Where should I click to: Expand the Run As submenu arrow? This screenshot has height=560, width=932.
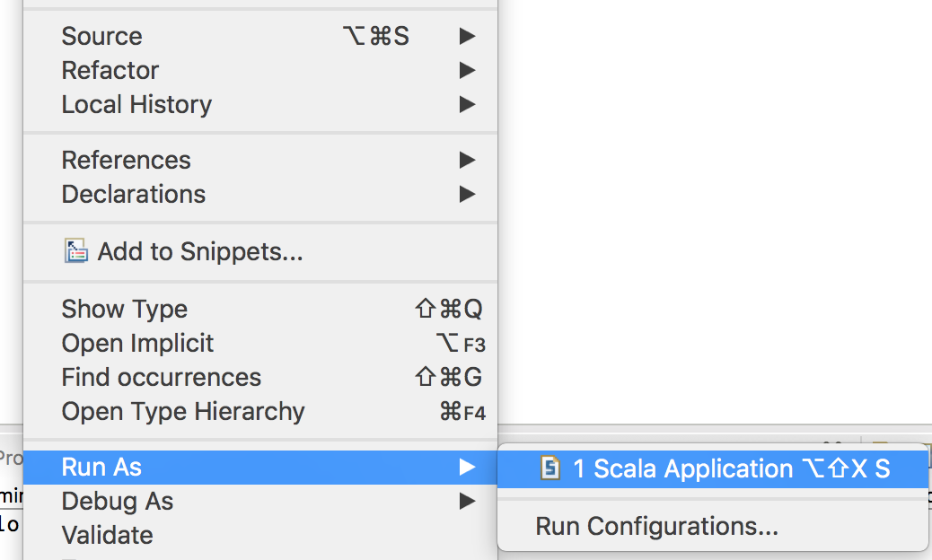[467, 468]
